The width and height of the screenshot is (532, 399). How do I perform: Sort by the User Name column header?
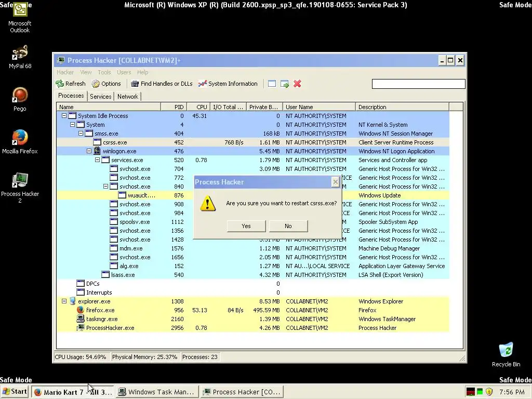[319, 107]
